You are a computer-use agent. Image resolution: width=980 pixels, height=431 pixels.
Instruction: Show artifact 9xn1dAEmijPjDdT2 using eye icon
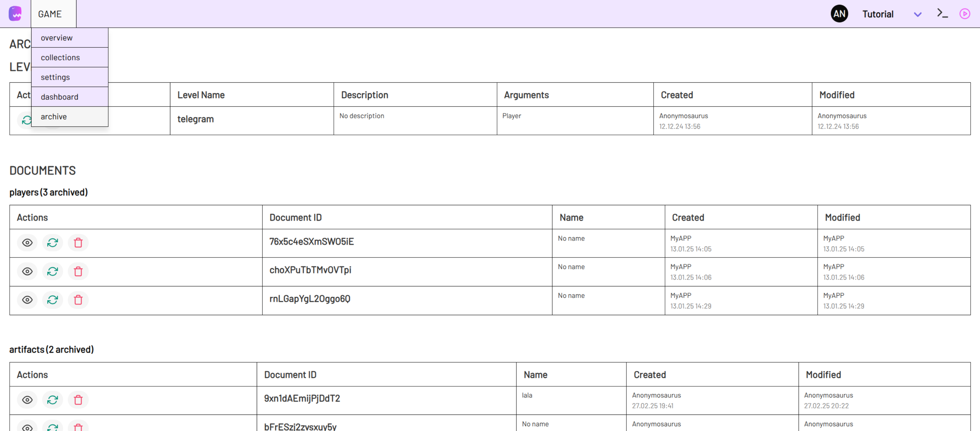point(27,400)
